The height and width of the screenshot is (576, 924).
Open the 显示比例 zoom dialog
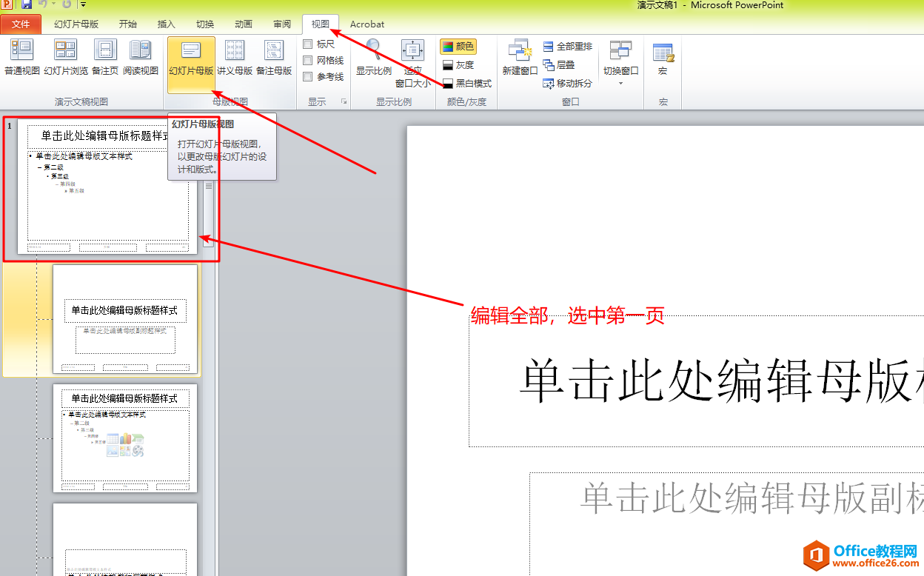pos(374,58)
